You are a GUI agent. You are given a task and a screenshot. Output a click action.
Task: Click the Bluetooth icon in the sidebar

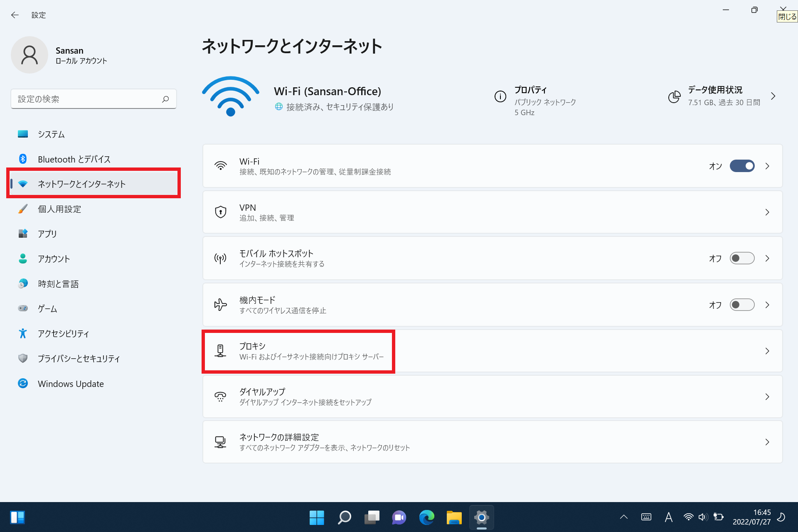[23, 159]
